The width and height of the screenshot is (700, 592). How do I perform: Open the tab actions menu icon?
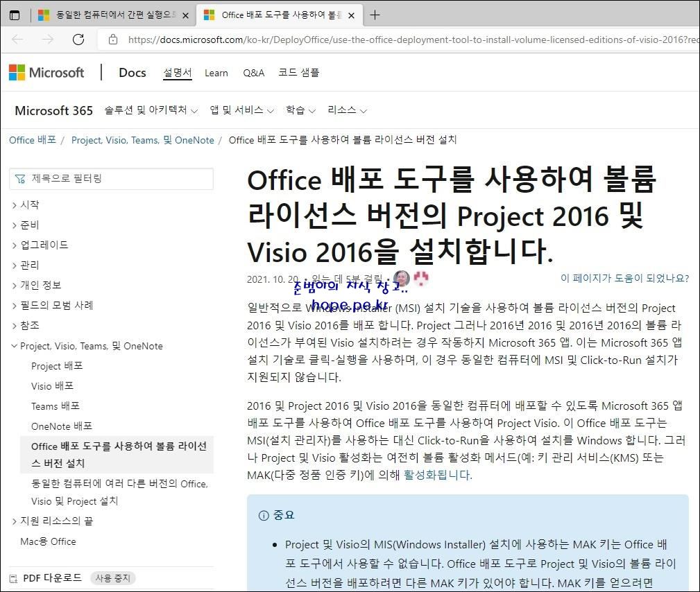point(15,15)
